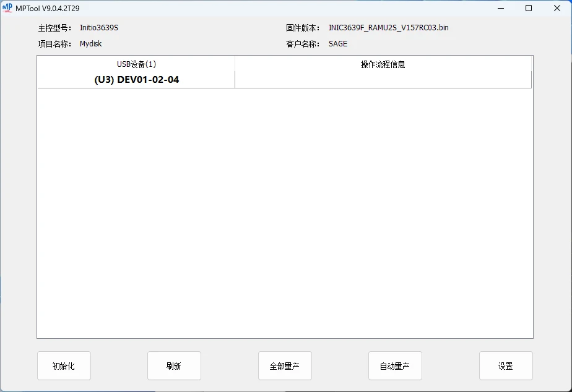Viewport: 572px width, 392px height.
Task: Click the 自动量产 button
Action: point(395,365)
